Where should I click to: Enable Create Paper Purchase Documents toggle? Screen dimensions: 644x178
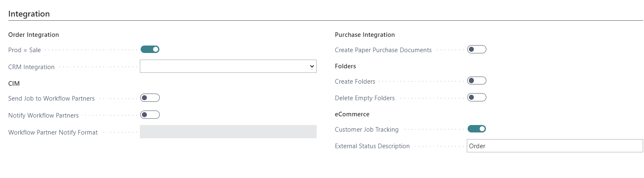point(476,50)
